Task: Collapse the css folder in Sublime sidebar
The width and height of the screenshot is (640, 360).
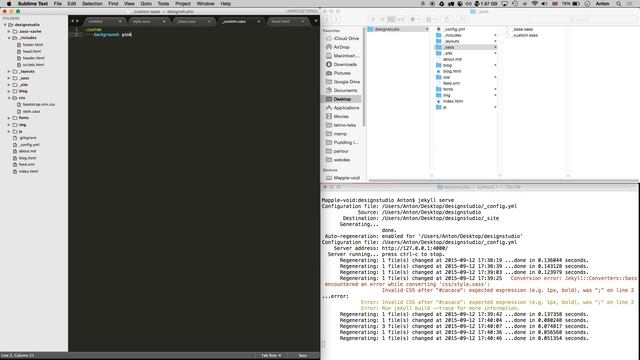Action: 9,98
